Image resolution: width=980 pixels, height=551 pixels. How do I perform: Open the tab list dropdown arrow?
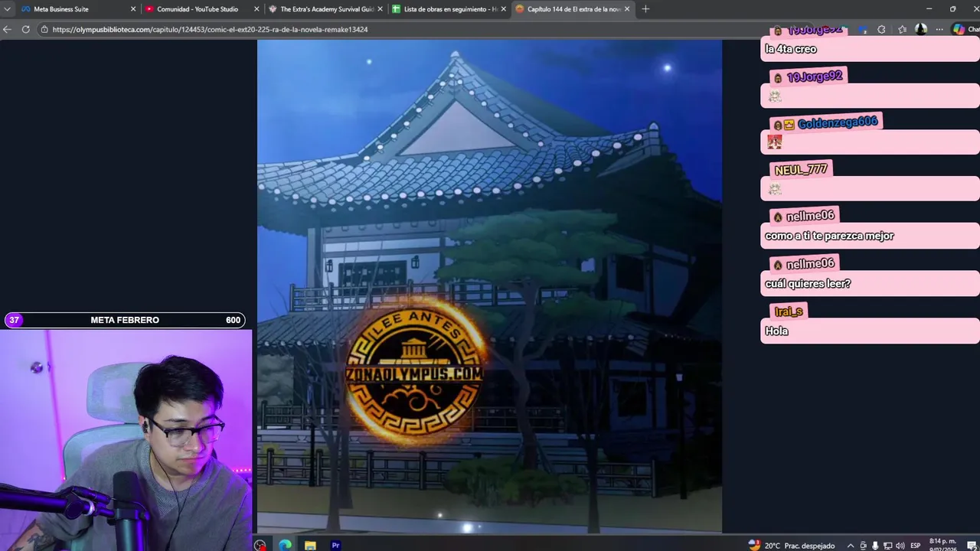tap(7, 9)
